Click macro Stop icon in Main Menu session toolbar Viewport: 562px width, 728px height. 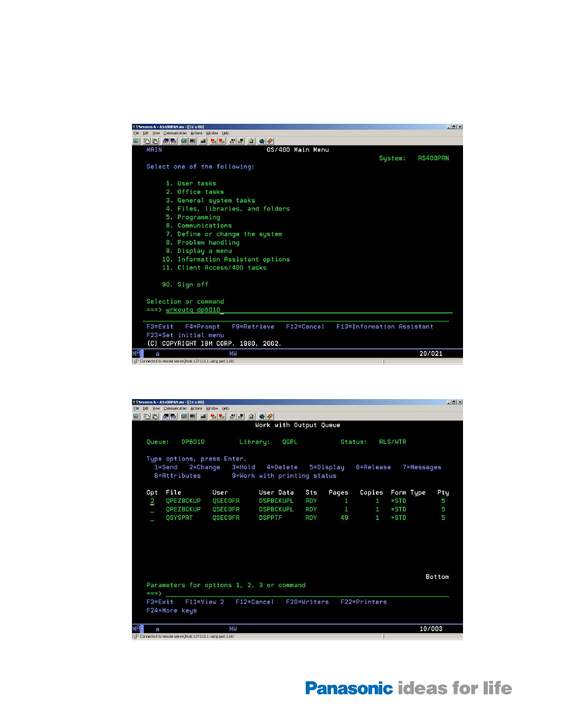click(x=222, y=141)
